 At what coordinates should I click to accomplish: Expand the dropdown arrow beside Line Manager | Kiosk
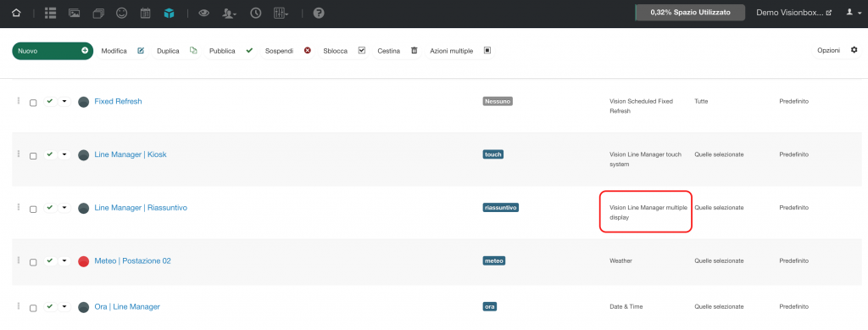(x=64, y=154)
